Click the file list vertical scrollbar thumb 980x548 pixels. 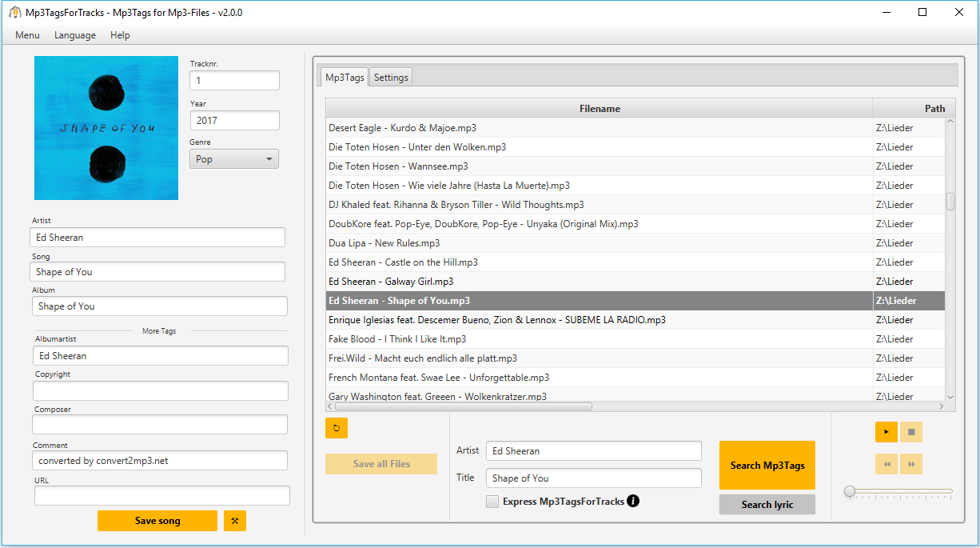point(950,201)
